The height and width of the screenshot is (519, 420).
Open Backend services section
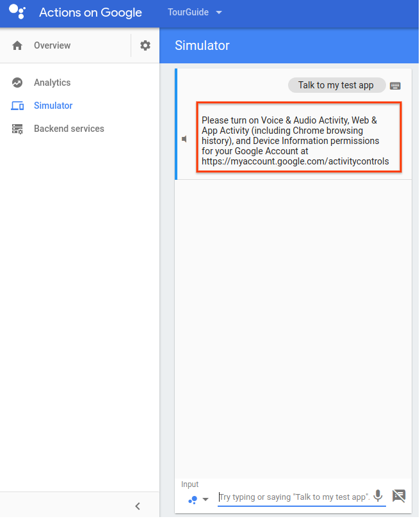coord(69,129)
